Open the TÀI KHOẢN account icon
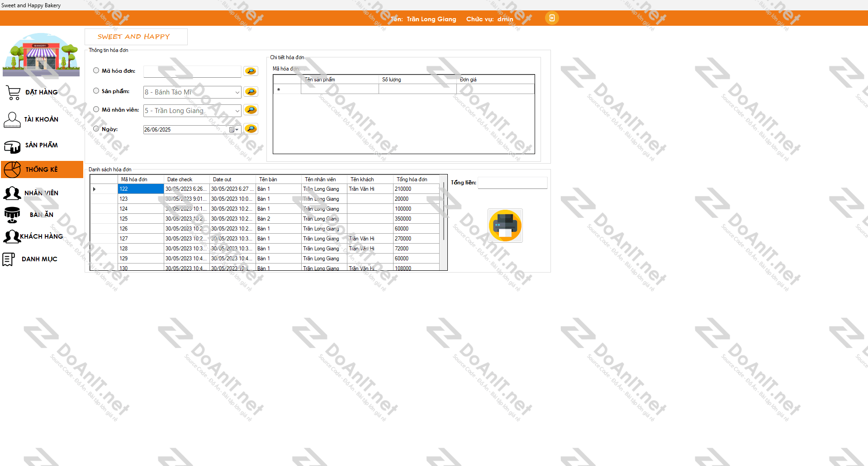Viewport: 868px width, 466px height. coord(12,120)
